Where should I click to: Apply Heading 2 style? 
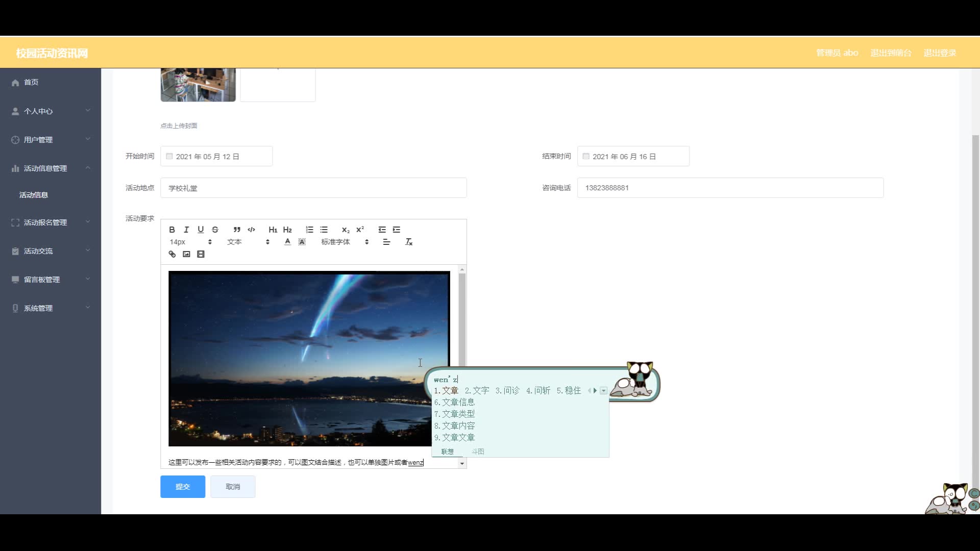click(287, 230)
